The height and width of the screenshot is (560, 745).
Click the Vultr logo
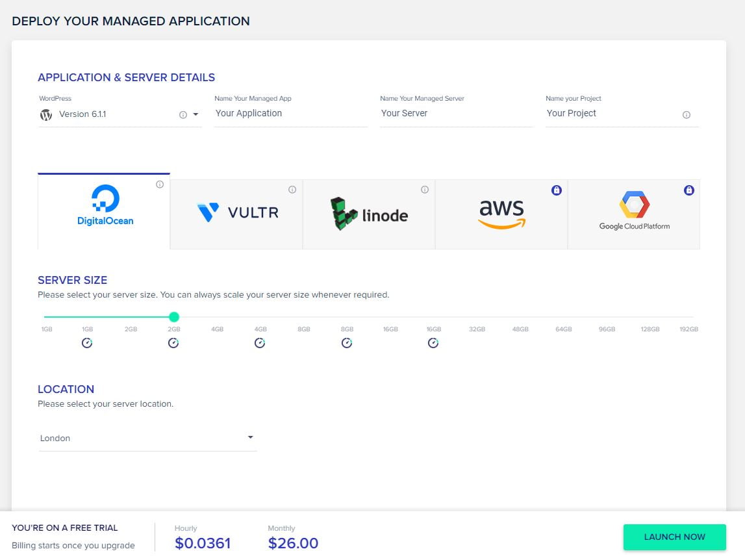tap(236, 212)
